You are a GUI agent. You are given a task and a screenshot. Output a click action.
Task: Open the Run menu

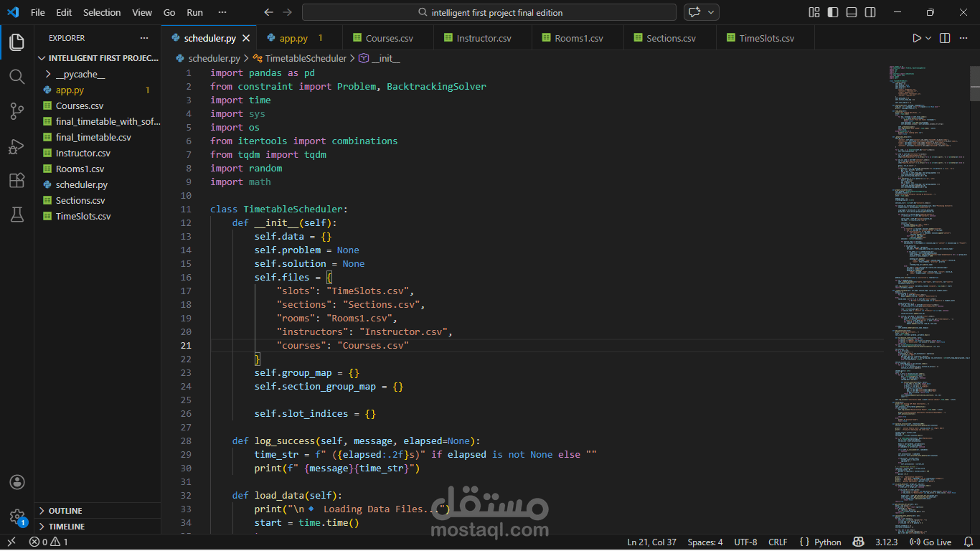click(194, 12)
